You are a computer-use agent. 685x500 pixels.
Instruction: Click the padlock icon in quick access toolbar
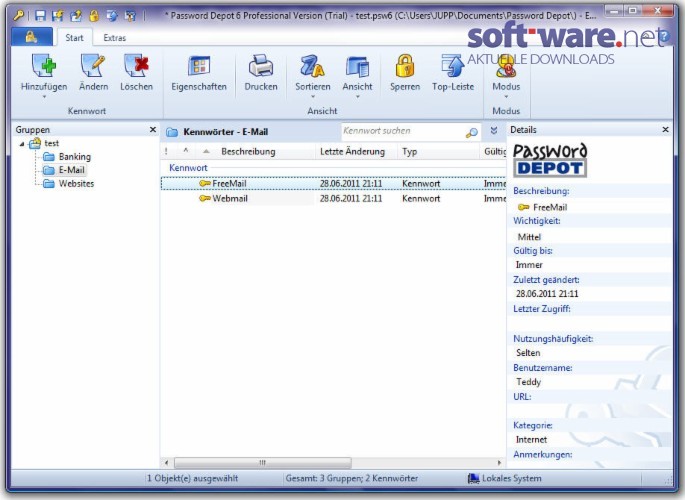(94, 16)
